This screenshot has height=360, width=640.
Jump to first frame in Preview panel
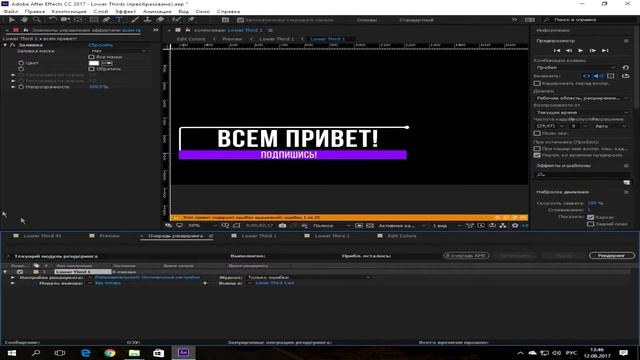point(557,50)
